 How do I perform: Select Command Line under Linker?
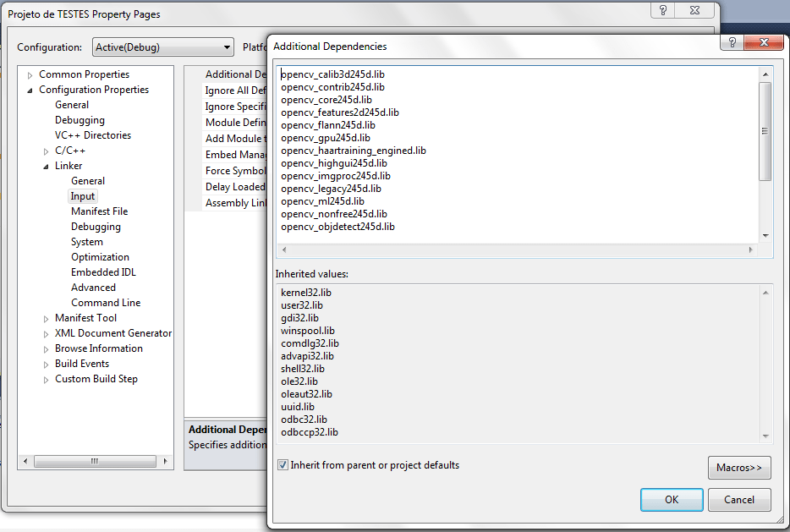click(106, 302)
